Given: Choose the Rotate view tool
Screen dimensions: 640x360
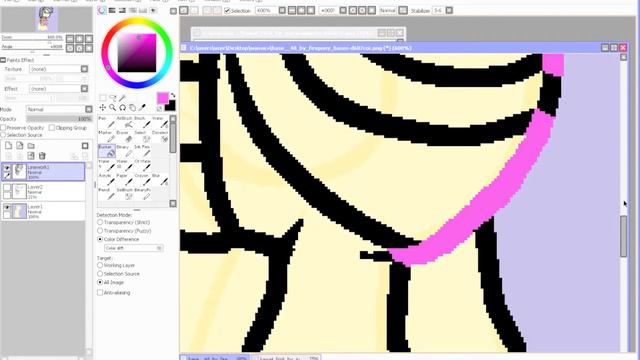Looking at the screenshot, I should click(x=122, y=108).
